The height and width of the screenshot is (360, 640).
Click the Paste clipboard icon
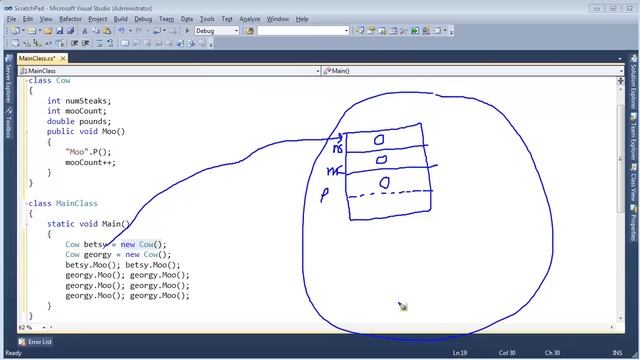click(x=107, y=31)
